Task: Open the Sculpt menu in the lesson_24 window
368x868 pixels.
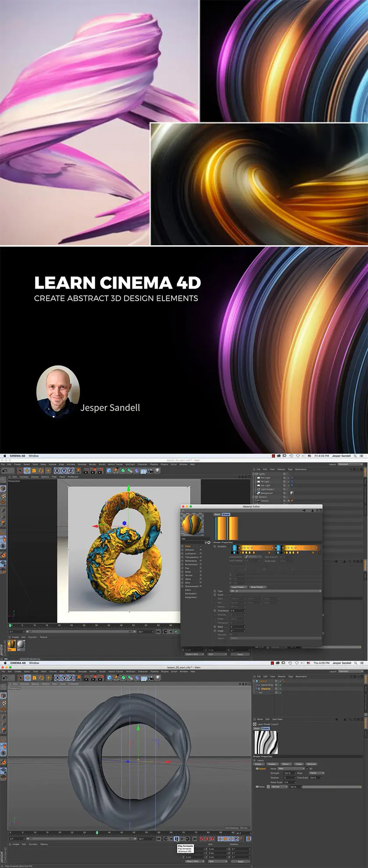Action: click(x=102, y=464)
